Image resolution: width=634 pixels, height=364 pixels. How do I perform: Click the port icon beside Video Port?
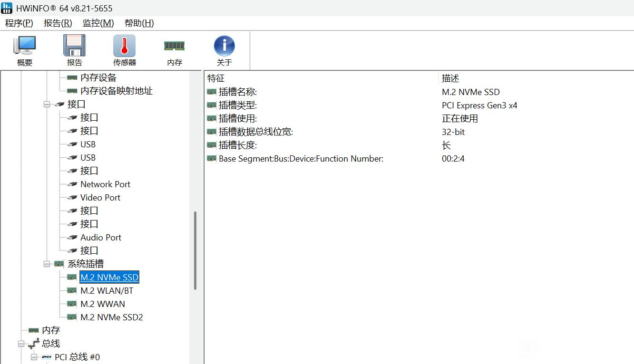(72, 197)
